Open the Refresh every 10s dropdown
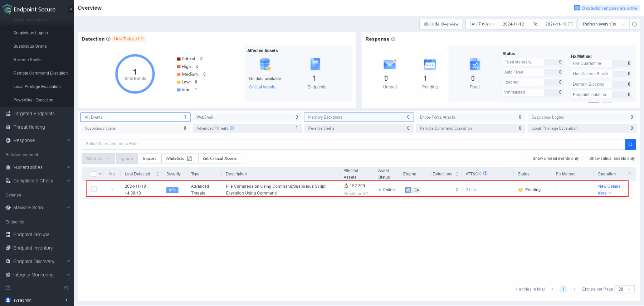Viewport: 644px width, 306px height. pos(603,24)
